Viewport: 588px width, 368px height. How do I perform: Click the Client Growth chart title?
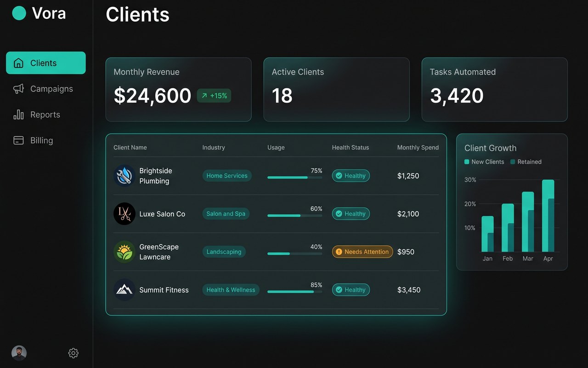coord(490,148)
